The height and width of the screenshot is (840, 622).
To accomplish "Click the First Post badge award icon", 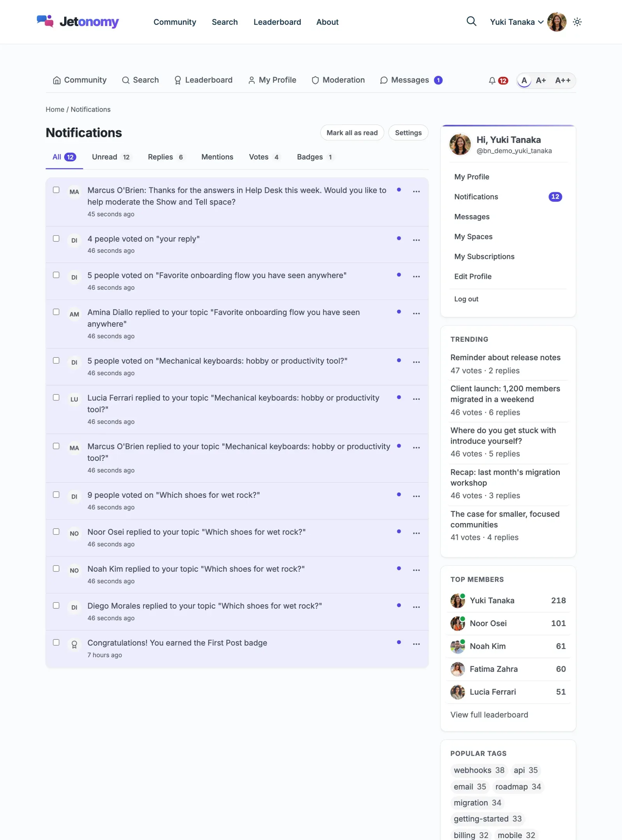I will [x=74, y=644].
